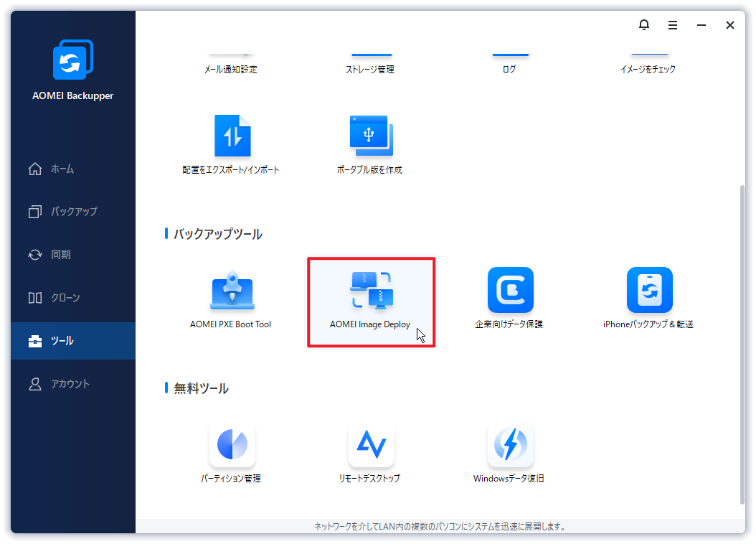Viewport: 756px width, 544px height.
Task: Go to the ホーム sidebar tab
Action: click(73, 169)
